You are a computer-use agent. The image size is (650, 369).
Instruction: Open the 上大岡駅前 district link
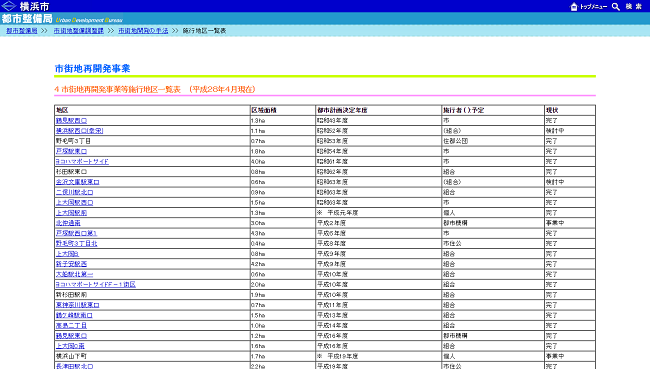(71, 213)
